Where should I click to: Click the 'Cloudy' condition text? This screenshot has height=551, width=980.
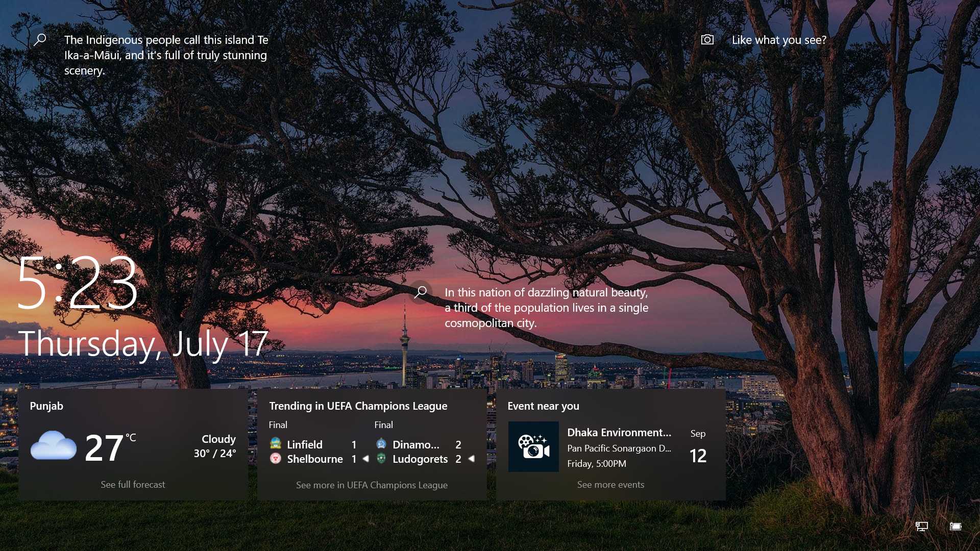coord(218,439)
